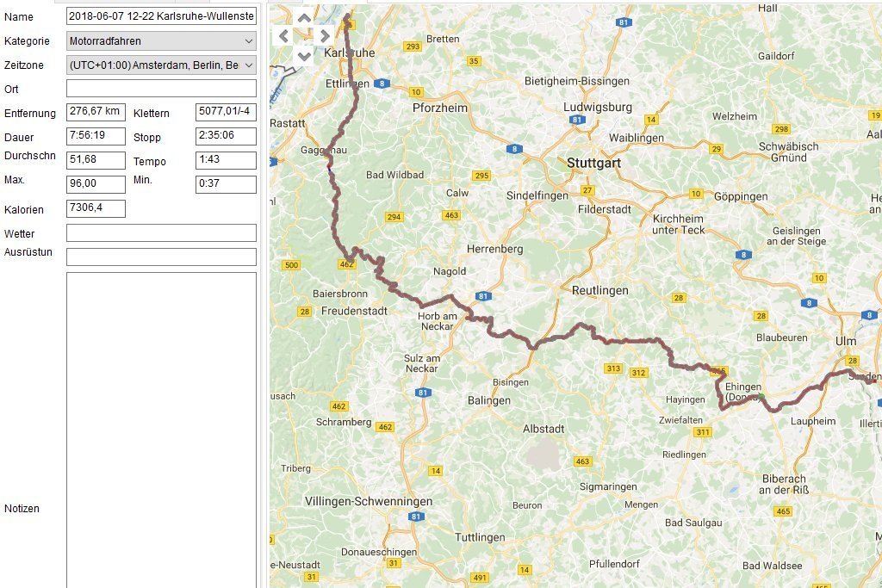Open the Kategorie dropdown showing Motorradfahren

point(161,40)
